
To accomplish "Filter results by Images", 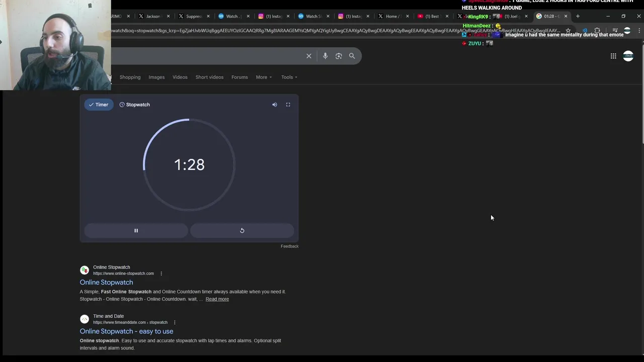I will click(x=156, y=77).
